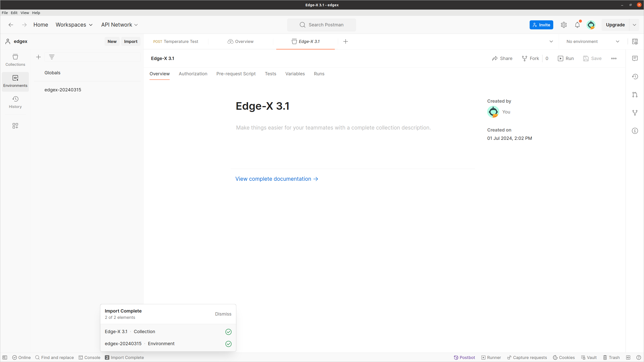Open settings gear icon
This screenshot has height=362, width=644.
pos(564,25)
